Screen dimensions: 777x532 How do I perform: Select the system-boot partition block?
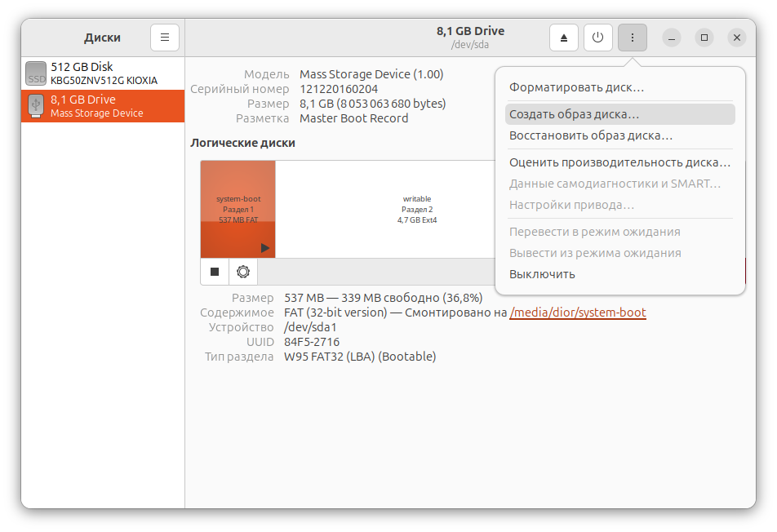coord(238,208)
